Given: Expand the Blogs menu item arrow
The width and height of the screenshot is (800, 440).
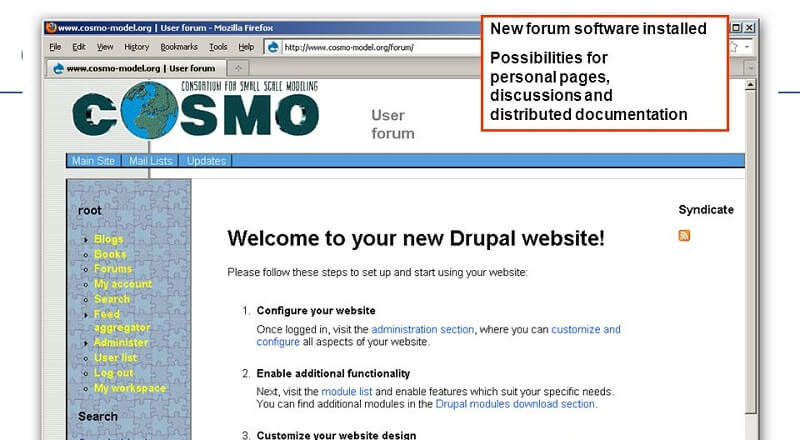Looking at the screenshot, I should point(86,239).
